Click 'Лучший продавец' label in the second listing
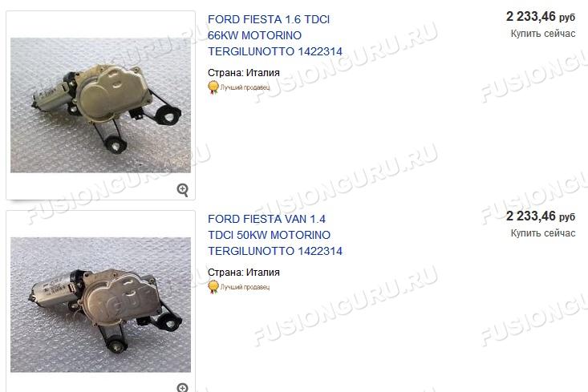This screenshot has height=392, width=588. coord(245,287)
